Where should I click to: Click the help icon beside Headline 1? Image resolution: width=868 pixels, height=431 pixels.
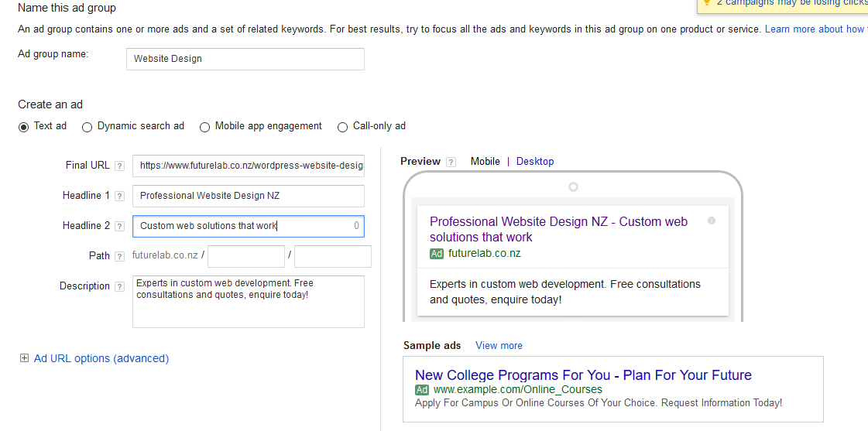pyautogui.click(x=119, y=197)
